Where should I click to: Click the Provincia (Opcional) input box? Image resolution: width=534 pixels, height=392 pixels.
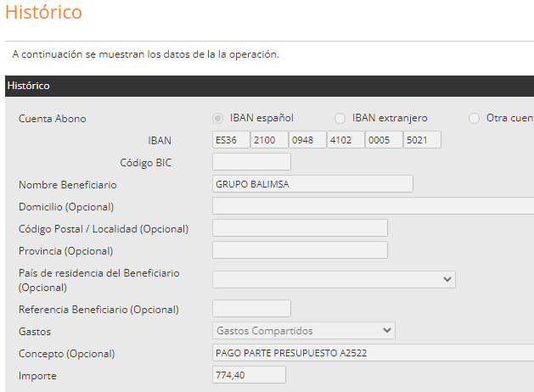tap(300, 249)
